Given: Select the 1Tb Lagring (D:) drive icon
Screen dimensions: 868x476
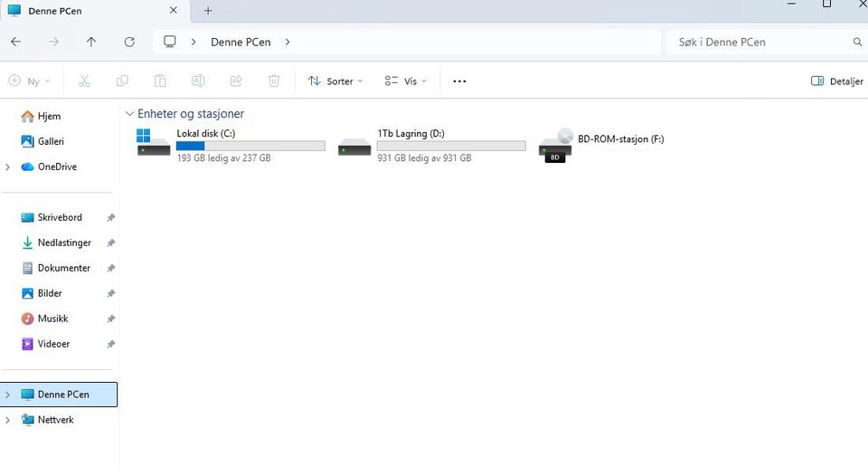Looking at the screenshot, I should pos(354,147).
